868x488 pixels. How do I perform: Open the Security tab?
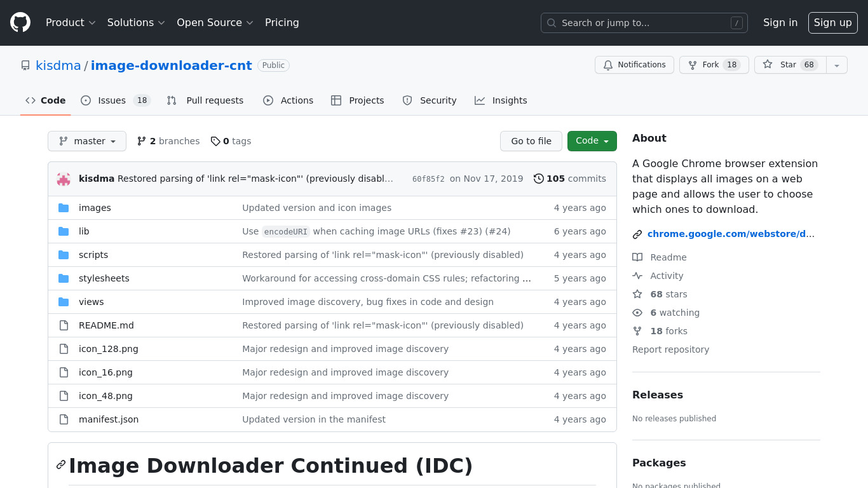[x=430, y=100]
